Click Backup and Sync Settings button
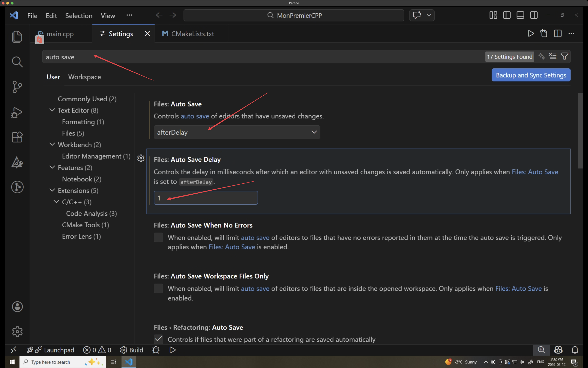588x368 pixels. (531, 75)
